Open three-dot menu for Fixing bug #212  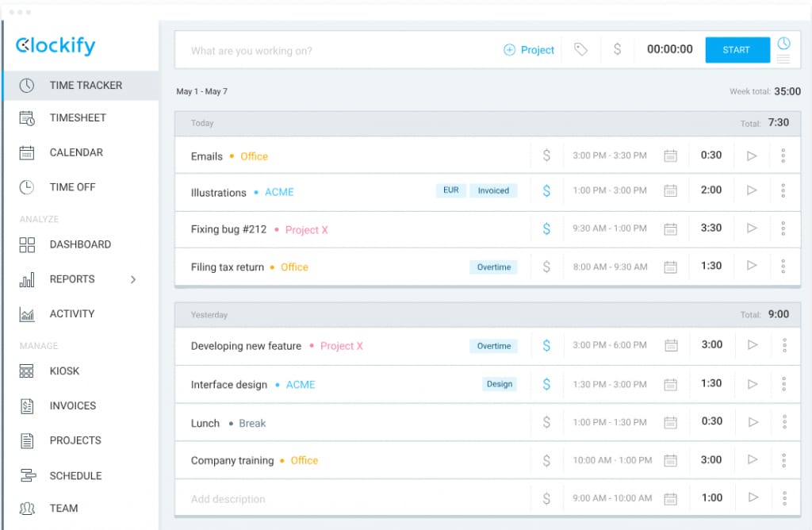783,229
